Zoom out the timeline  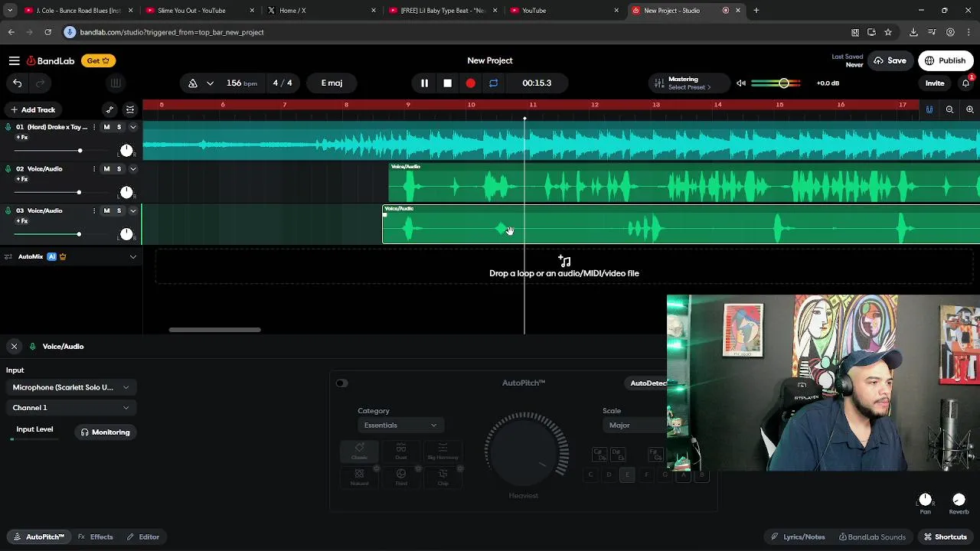(x=949, y=109)
